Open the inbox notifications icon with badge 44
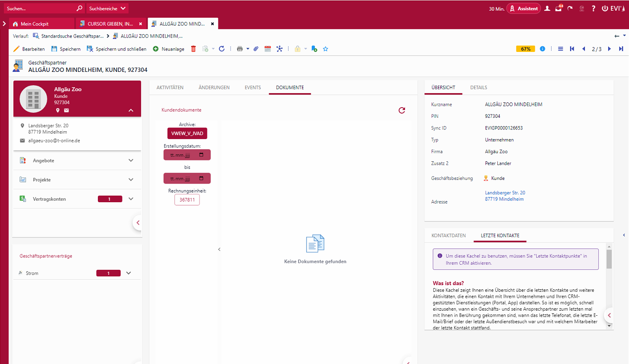The width and height of the screenshot is (629, 364). 558,8
